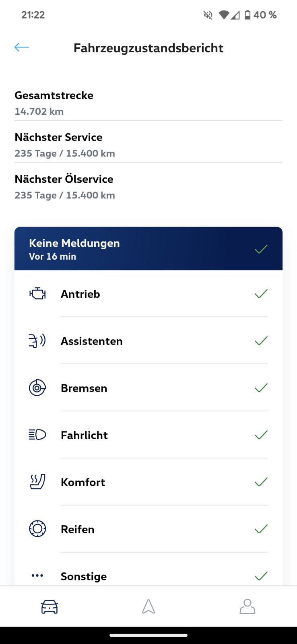The height and width of the screenshot is (644, 297).
Task: Click the Komfort seat heating icon
Action: tap(37, 482)
